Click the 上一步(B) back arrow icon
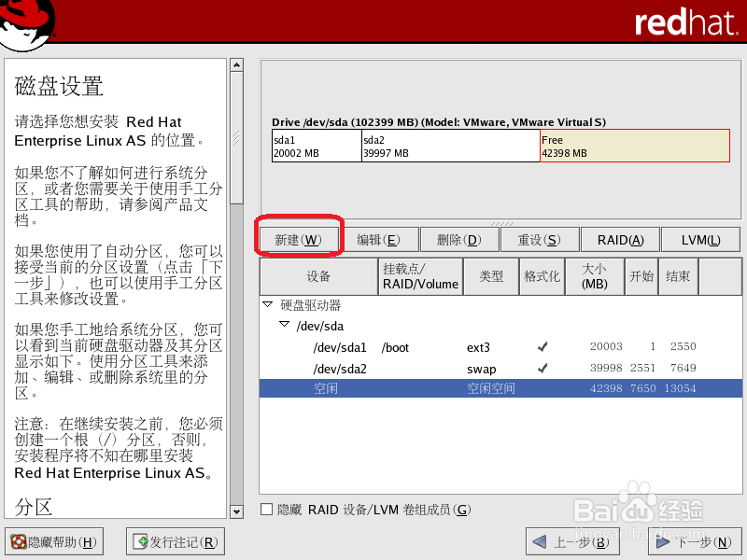The image size is (747, 560). point(539,542)
